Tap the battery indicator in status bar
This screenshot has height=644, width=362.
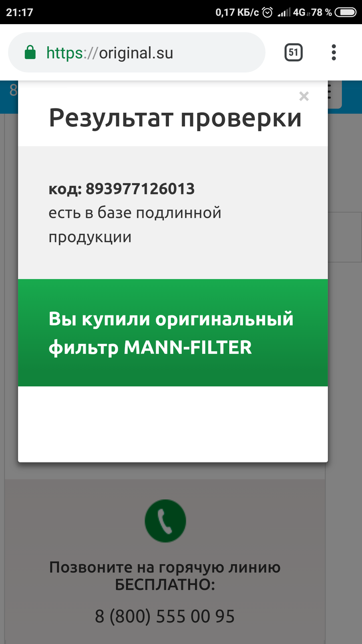(346, 12)
